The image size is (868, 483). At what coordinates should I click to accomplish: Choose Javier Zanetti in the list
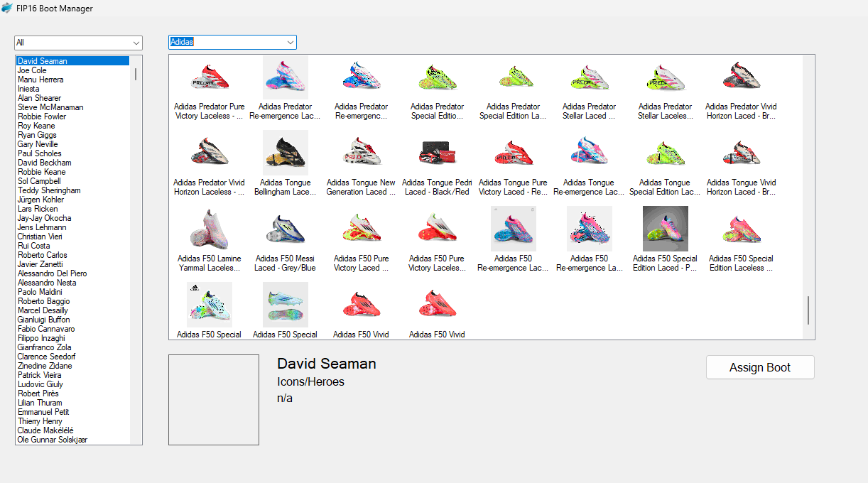tap(72, 264)
